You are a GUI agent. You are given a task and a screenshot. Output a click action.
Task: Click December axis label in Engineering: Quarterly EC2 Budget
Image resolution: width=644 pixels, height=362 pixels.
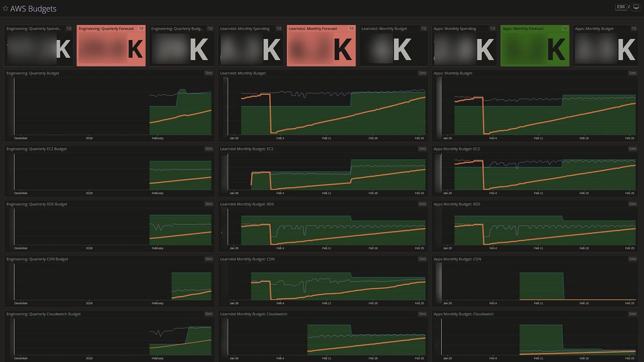point(21,193)
